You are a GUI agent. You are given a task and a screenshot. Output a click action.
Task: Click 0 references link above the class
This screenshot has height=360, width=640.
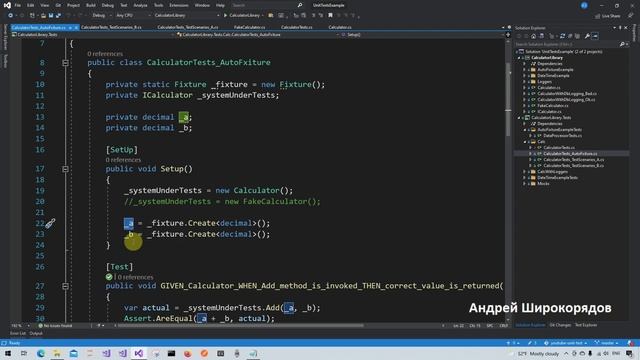(104, 54)
